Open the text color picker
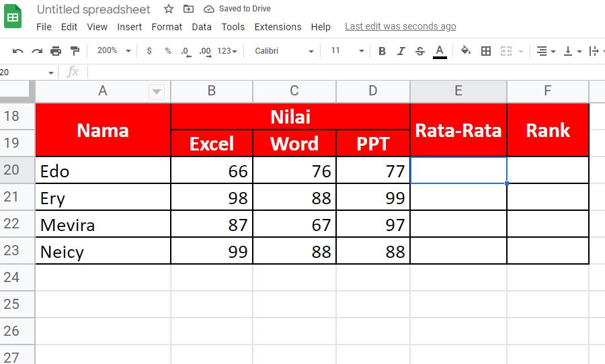Viewport: 605px width, 364px height. pos(440,51)
